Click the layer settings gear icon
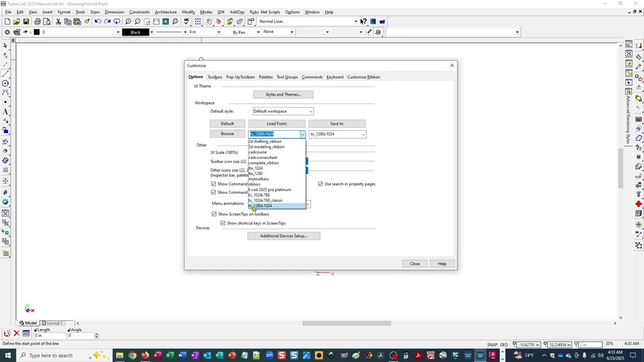 (7, 32)
